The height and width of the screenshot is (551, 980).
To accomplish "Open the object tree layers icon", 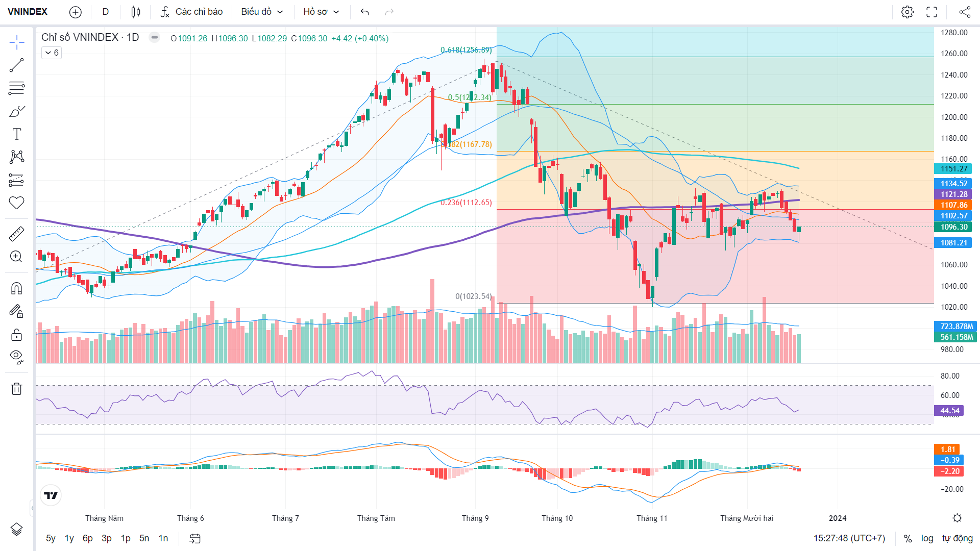I will 16,530.
